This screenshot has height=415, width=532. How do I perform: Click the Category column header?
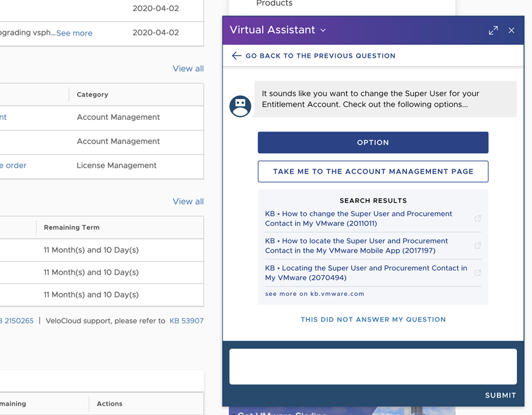tap(92, 94)
